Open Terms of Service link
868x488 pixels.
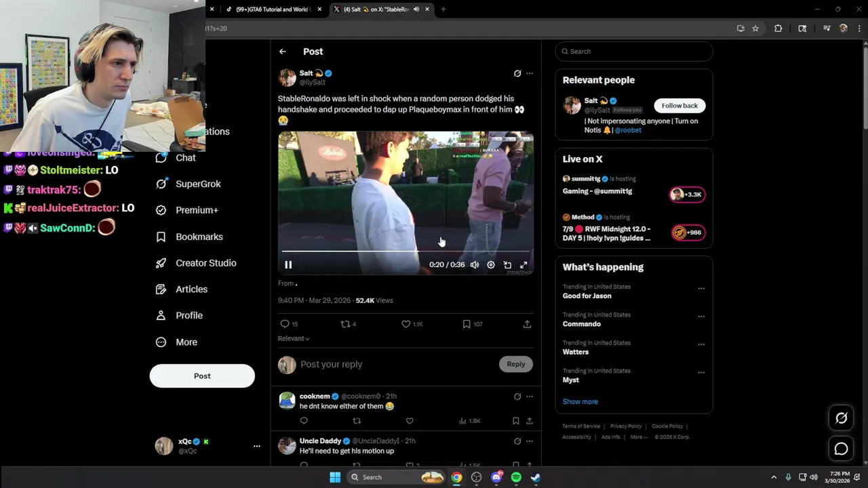pyautogui.click(x=581, y=426)
